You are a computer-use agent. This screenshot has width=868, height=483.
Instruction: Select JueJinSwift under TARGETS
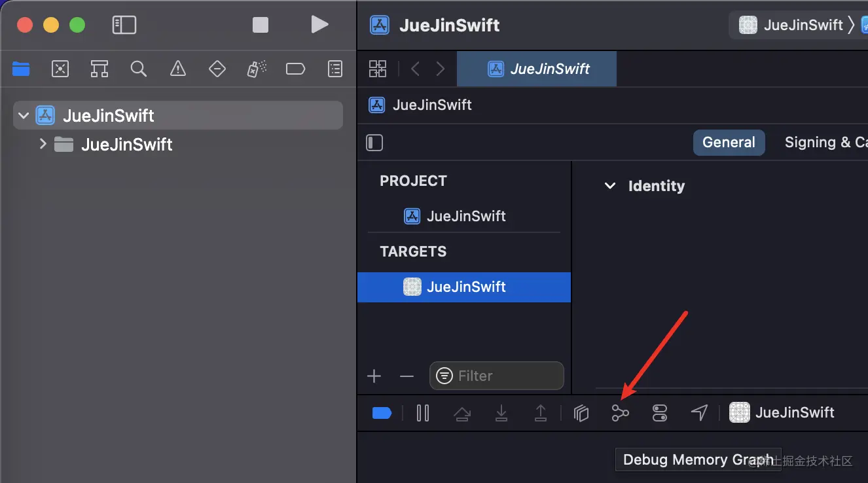click(464, 287)
